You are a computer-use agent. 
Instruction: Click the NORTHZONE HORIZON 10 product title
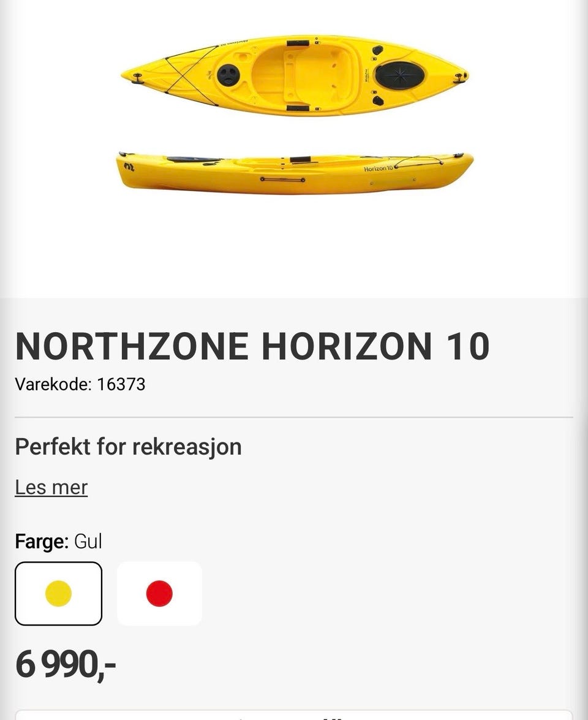(252, 346)
